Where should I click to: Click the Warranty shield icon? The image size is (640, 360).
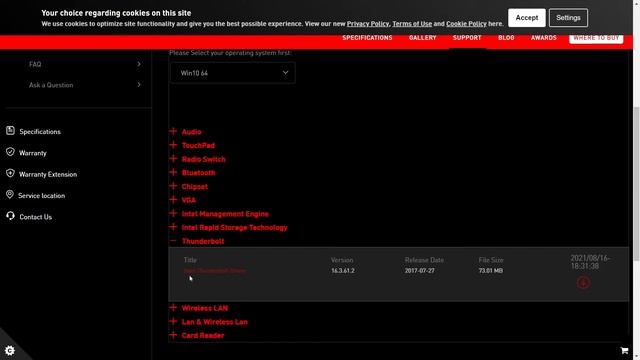(x=10, y=152)
